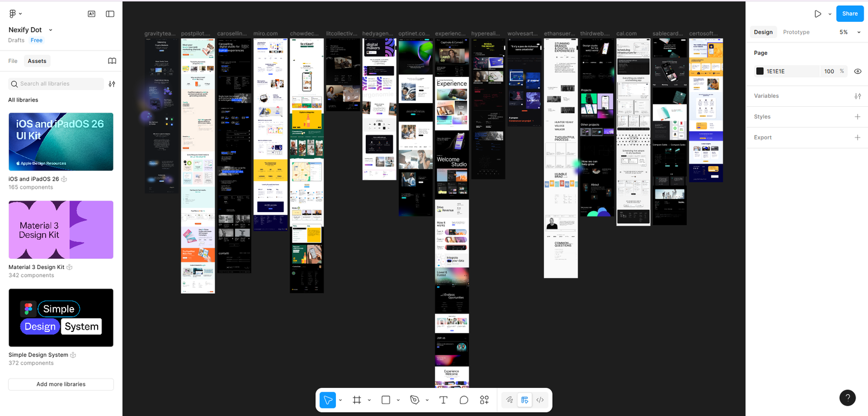The image size is (868, 416).
Task: Switch to Draw mode in toolbar
Action: [509, 400]
